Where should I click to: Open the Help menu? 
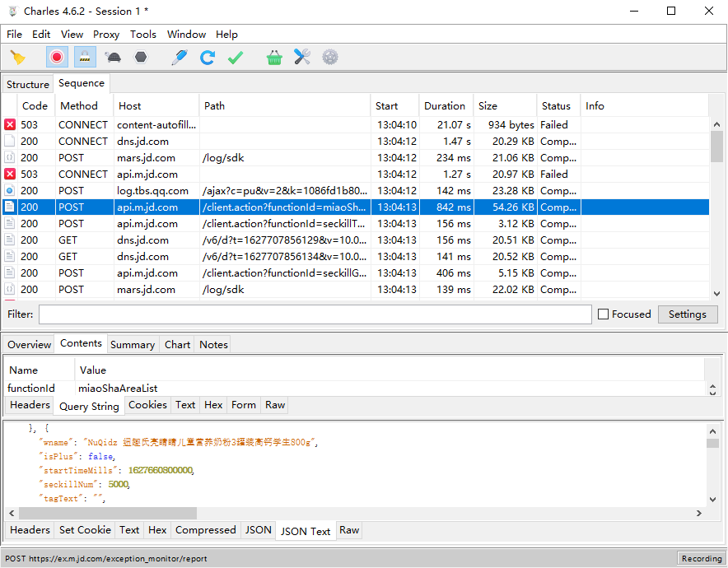[x=226, y=35]
